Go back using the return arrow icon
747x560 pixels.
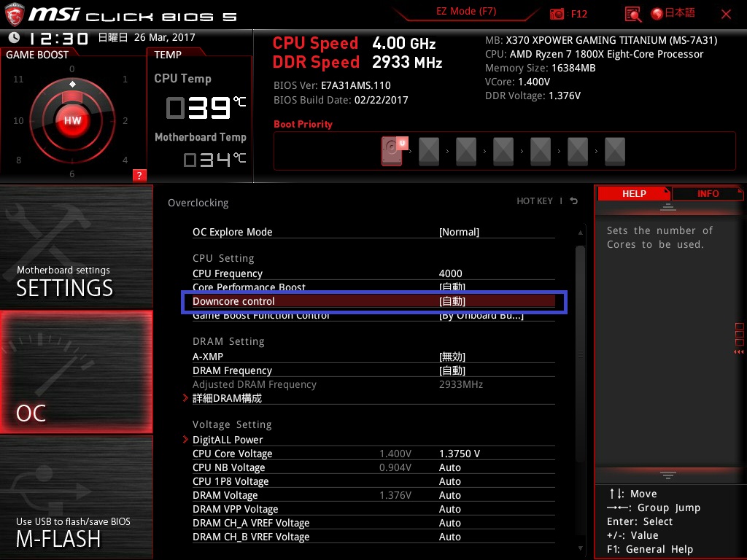tap(574, 201)
